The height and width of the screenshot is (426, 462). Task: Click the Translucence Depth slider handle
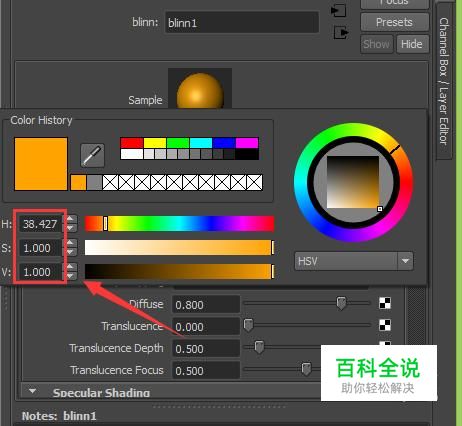pyautogui.click(x=259, y=347)
